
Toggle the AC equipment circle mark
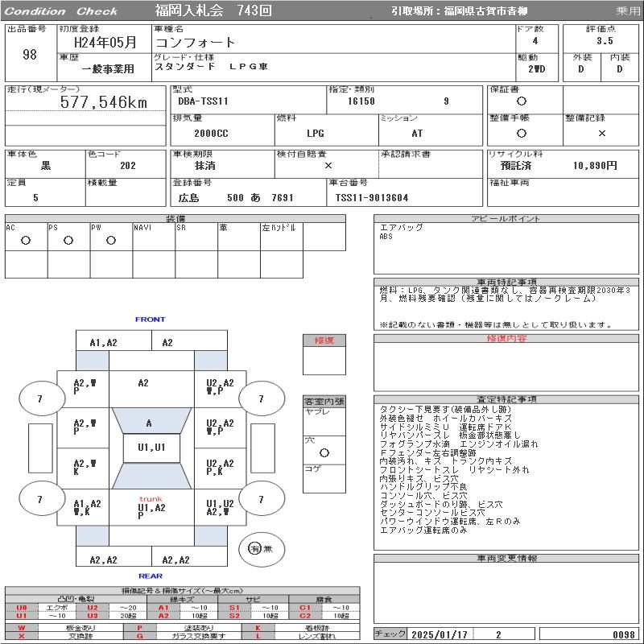coord(26,241)
